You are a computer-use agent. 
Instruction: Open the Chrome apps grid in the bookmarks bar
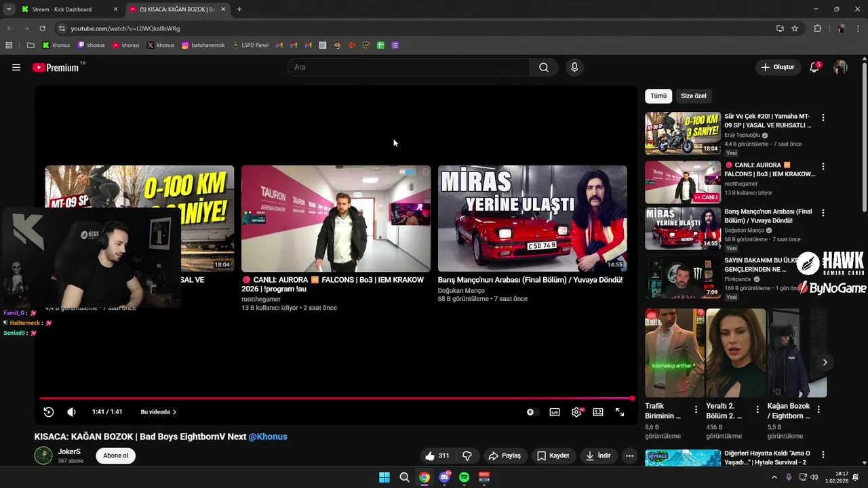click(x=9, y=45)
